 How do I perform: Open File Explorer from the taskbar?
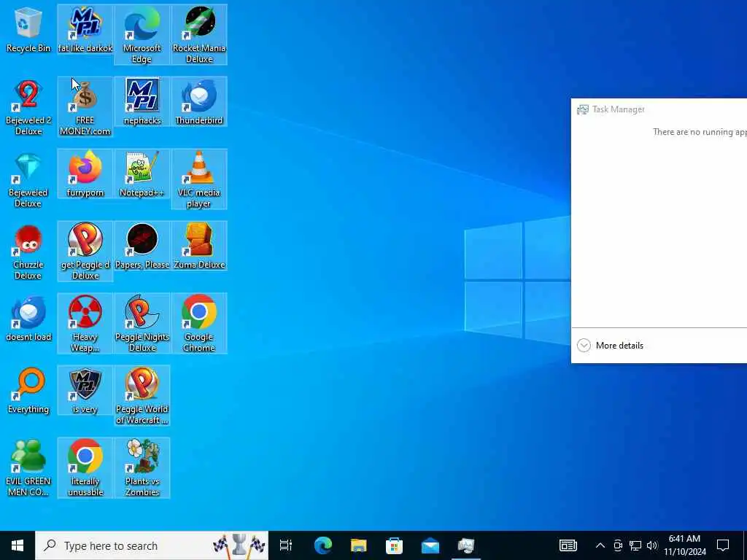pos(358,545)
